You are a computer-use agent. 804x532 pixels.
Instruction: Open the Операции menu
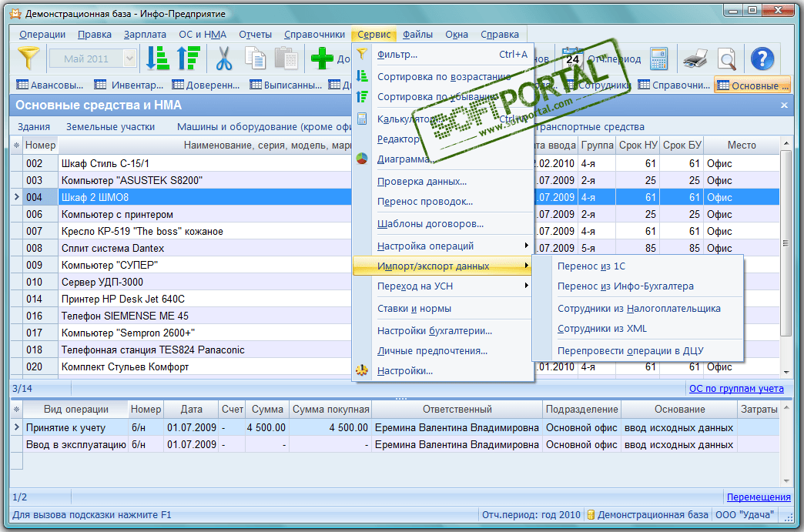(42, 35)
